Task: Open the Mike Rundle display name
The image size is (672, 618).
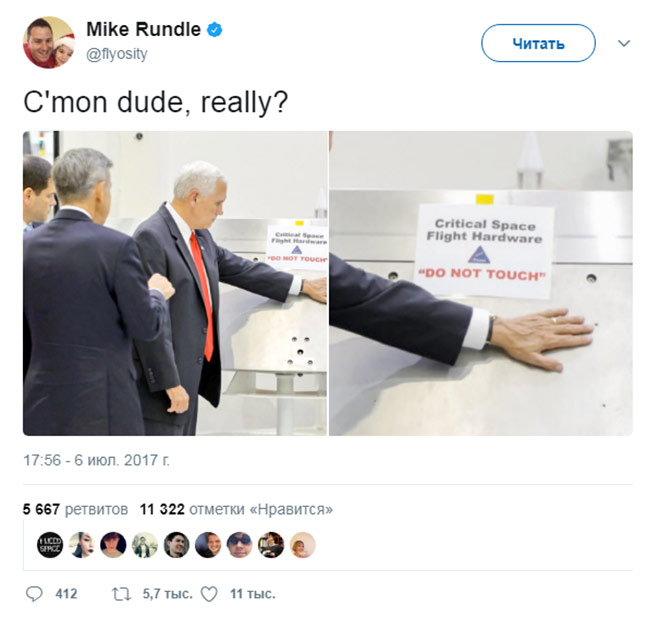Action: 144,30
